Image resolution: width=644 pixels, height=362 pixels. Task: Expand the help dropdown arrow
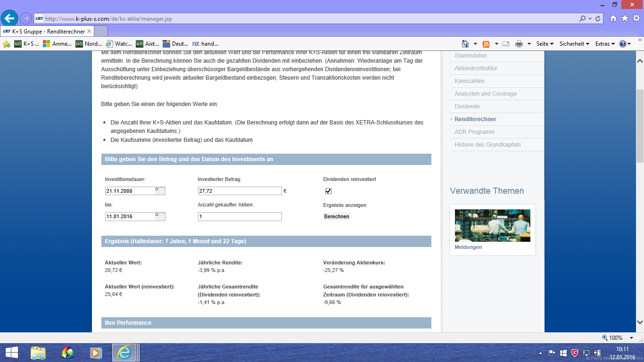click(x=629, y=44)
